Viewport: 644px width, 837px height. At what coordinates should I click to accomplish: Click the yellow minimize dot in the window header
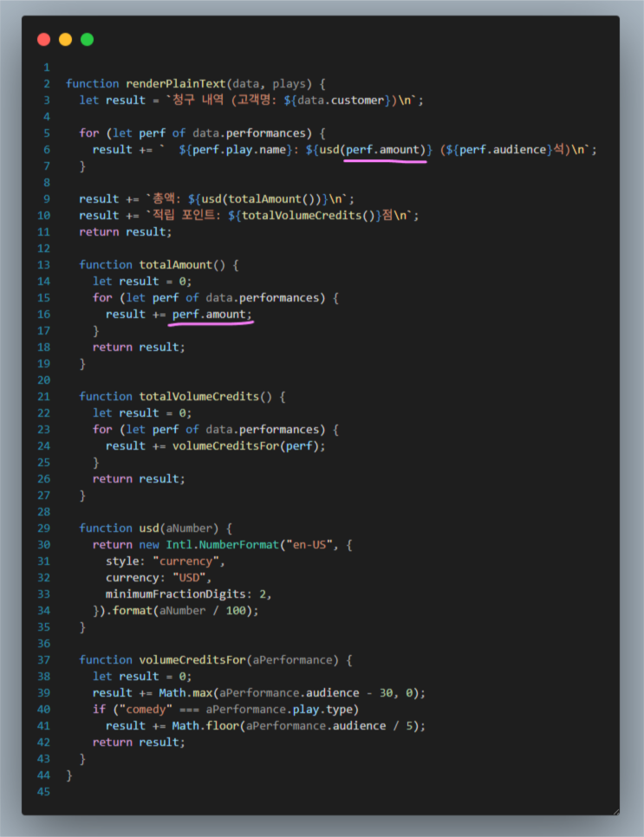pos(65,40)
